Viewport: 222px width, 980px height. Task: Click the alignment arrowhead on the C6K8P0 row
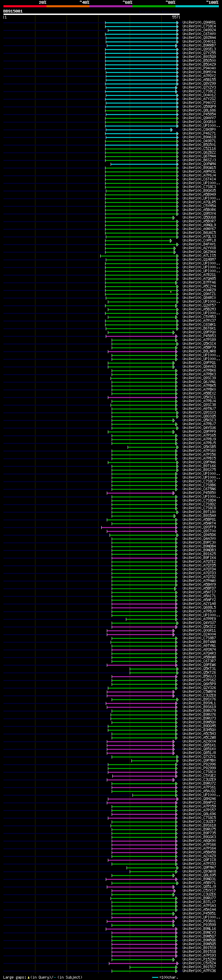coord(171,130)
